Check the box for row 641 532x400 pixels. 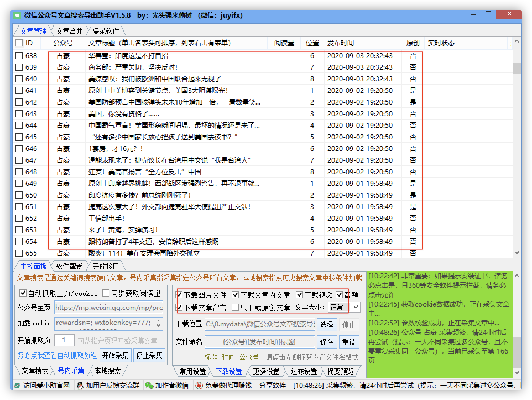(19, 90)
